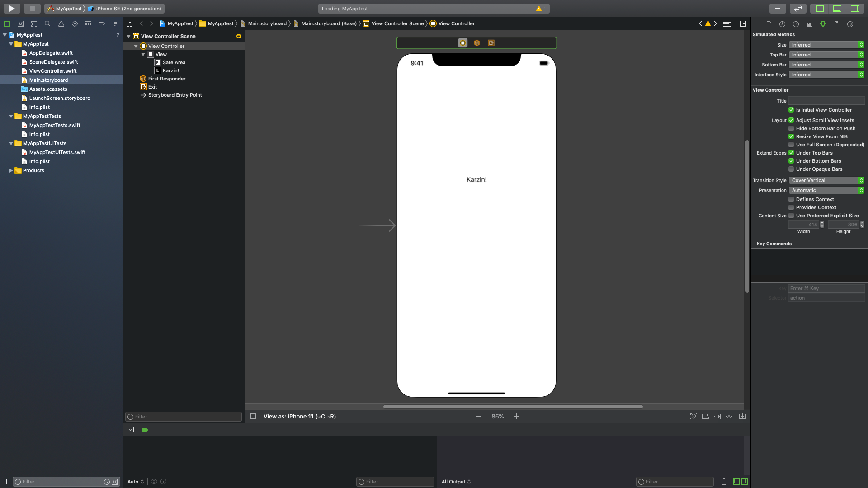Select the Karzin! label in outline

pyautogui.click(x=170, y=70)
